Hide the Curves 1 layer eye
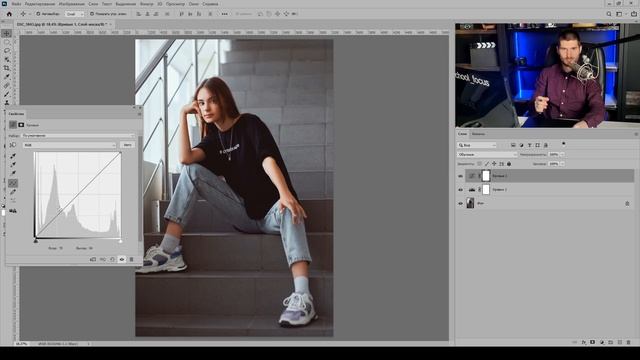The height and width of the screenshot is (360, 640). pyautogui.click(x=461, y=176)
